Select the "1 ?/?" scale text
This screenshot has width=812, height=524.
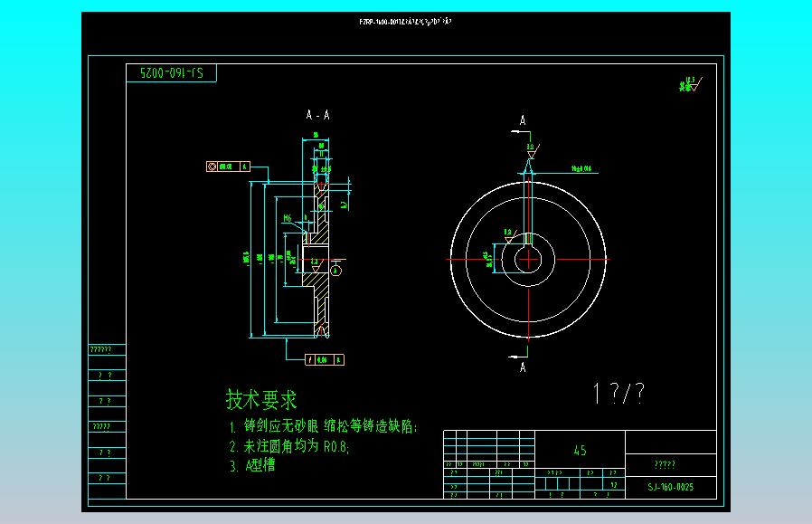(618, 394)
